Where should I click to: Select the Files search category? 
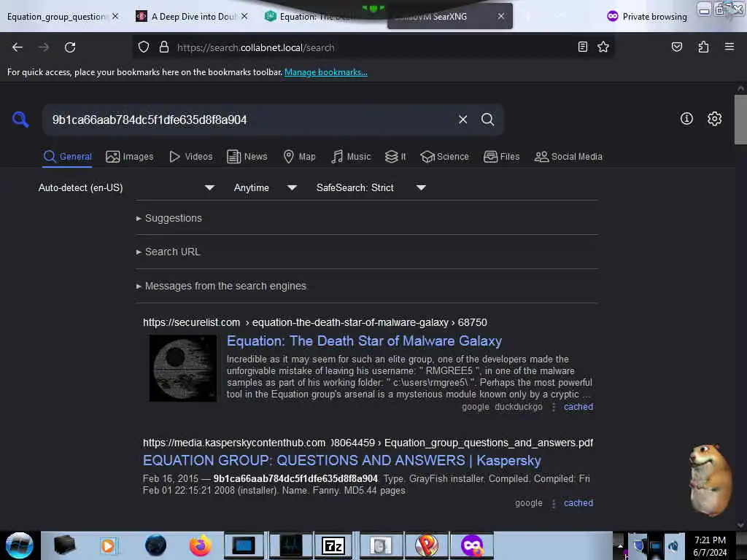502,157
